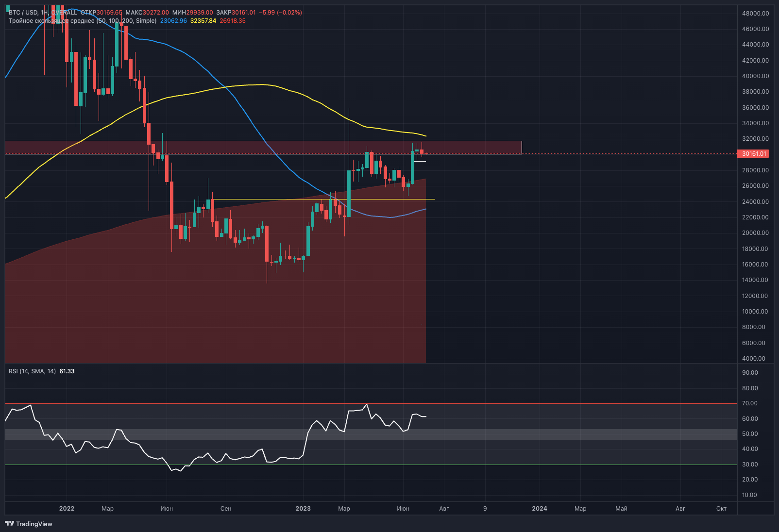779x532 pixels.
Task: Click the TradingView logo icon
Action: (9, 523)
